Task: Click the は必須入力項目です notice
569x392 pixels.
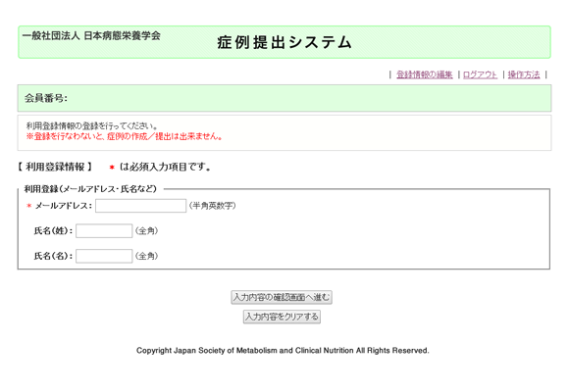Action: pyautogui.click(x=165, y=167)
